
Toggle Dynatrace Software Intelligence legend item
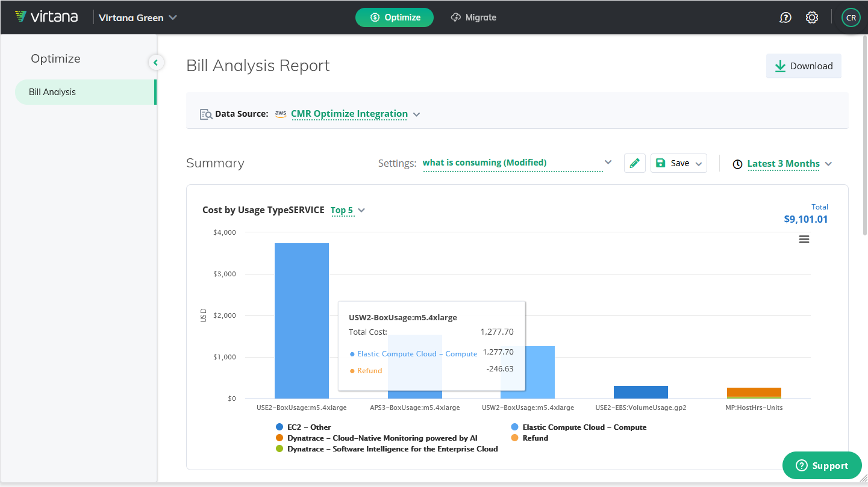(x=387, y=449)
